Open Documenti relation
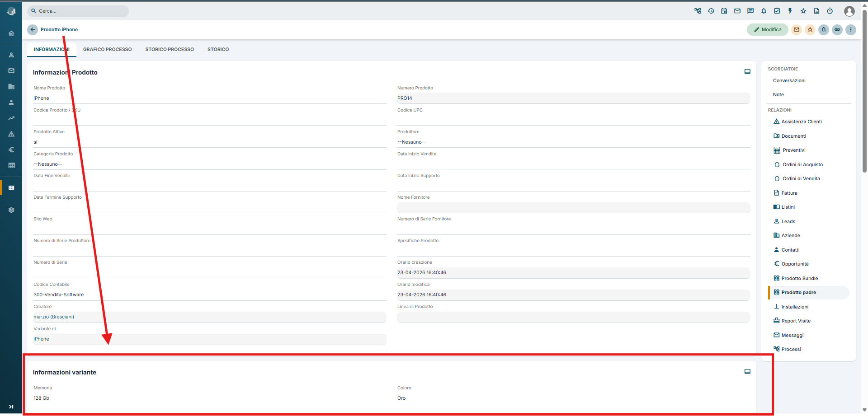The image size is (868, 416). (789, 136)
